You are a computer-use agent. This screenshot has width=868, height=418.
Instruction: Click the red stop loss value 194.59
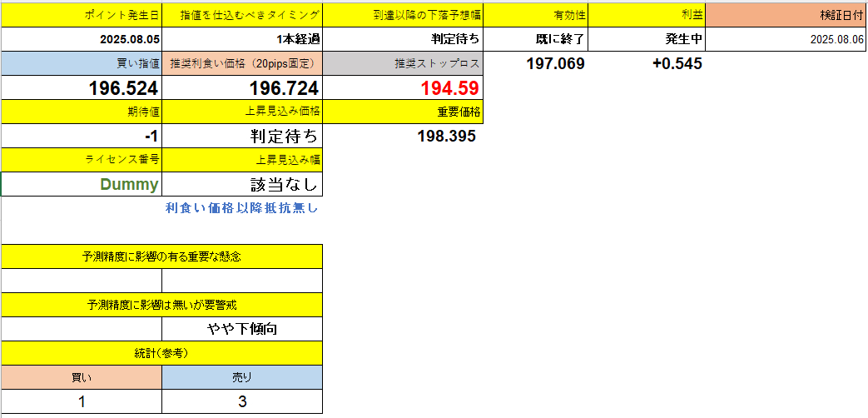coord(403,87)
